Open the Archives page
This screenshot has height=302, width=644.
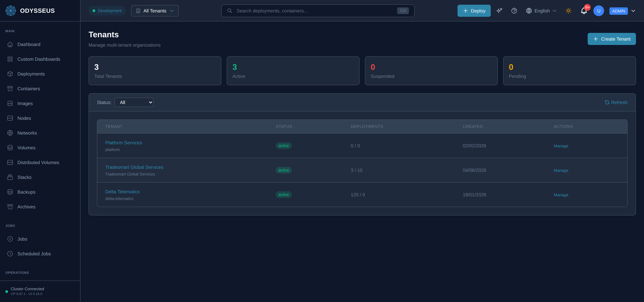pos(40,207)
